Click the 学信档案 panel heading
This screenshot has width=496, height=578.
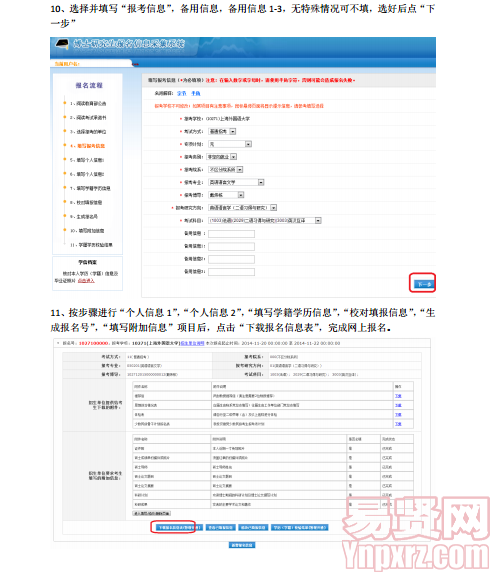coord(88,262)
